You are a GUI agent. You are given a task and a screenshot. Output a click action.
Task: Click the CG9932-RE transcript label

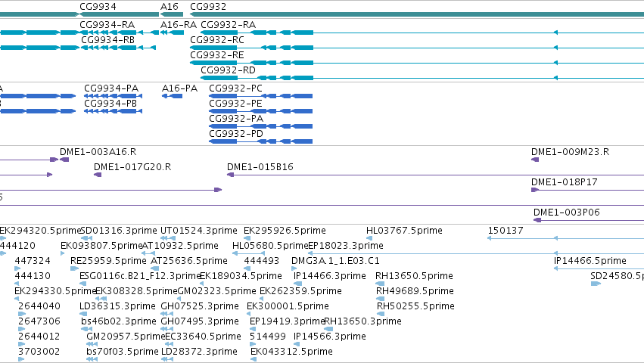[217, 55]
